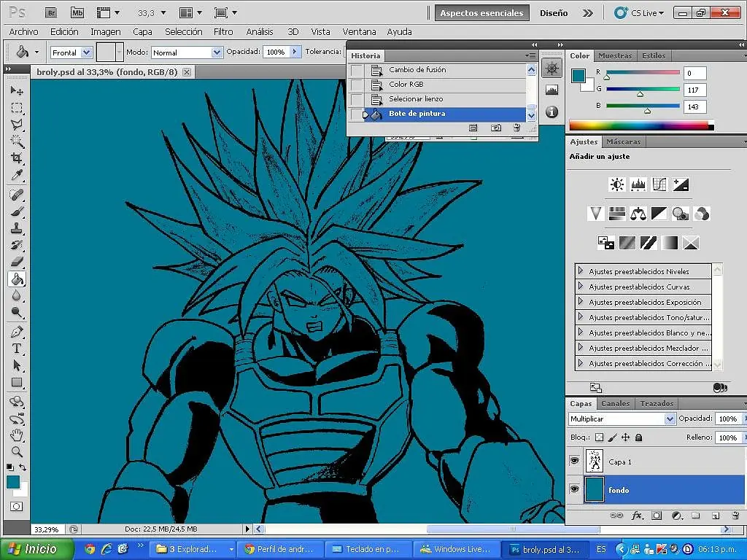Viewport: 747px width, 560px height.
Task: Add a Color Balance adjustment
Action: 638,214
